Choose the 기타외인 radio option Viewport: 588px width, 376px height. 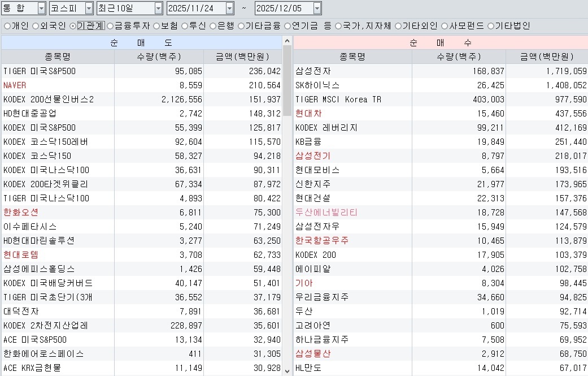[x=398, y=26]
